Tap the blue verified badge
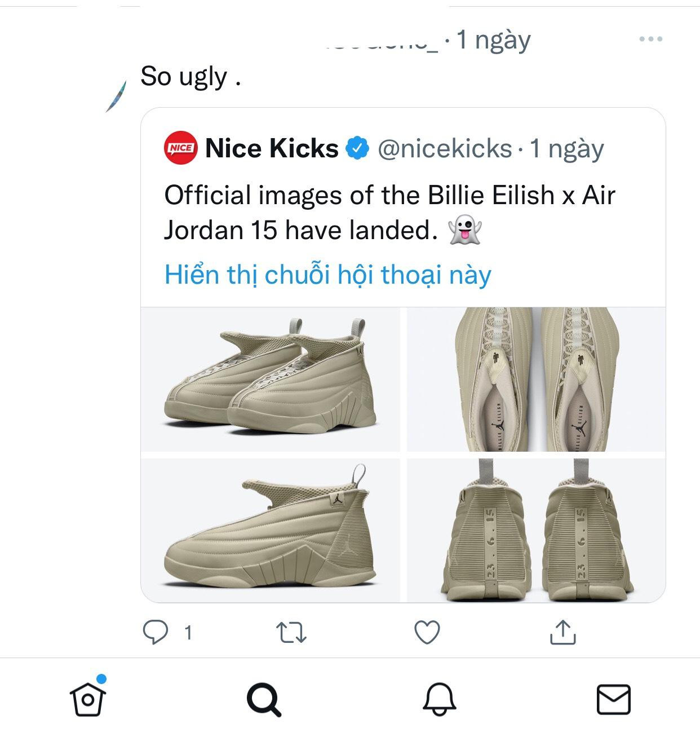700x741 pixels. click(x=357, y=148)
